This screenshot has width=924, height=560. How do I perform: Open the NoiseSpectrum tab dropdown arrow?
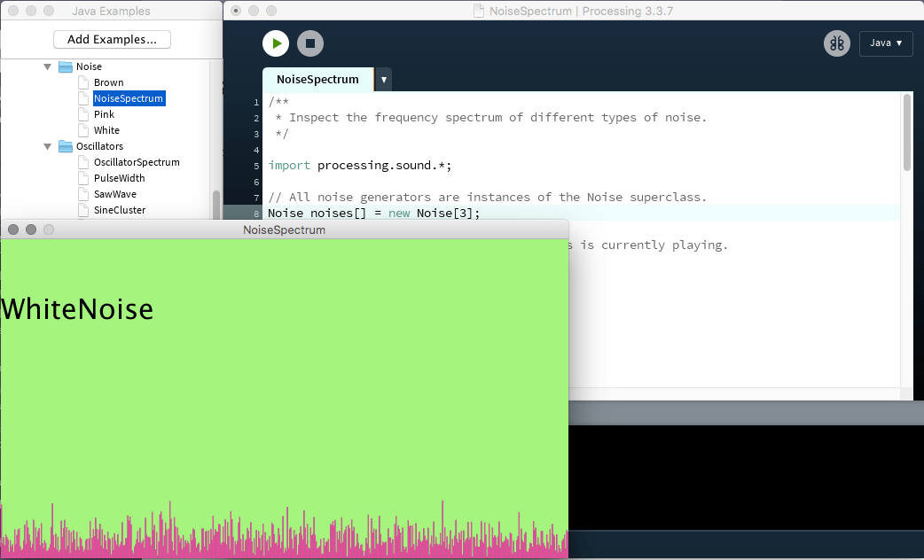383,79
